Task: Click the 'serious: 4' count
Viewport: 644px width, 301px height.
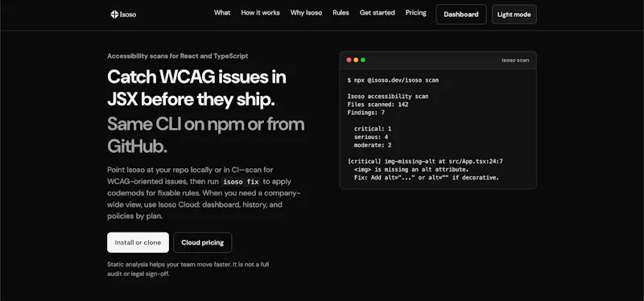Action: coord(371,137)
